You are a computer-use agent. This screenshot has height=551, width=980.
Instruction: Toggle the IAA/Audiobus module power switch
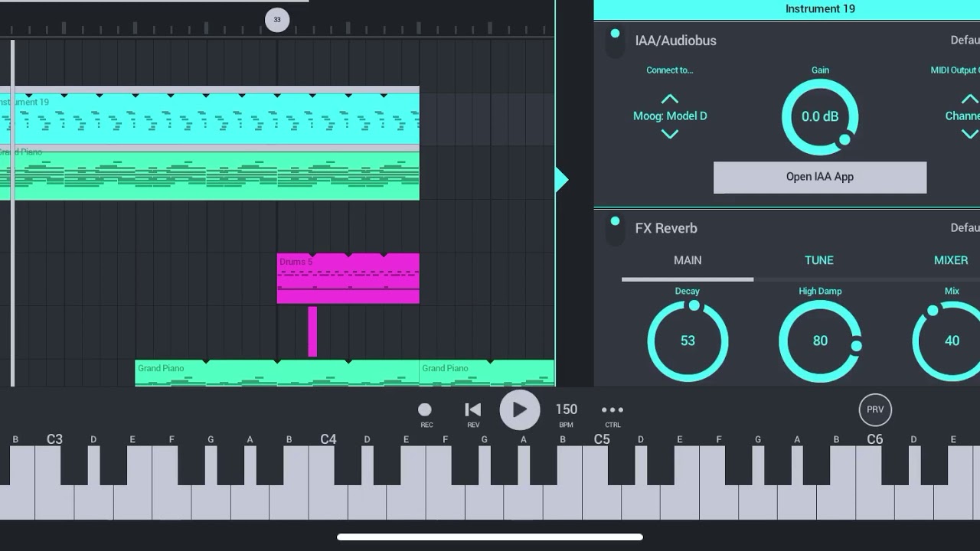point(615,41)
